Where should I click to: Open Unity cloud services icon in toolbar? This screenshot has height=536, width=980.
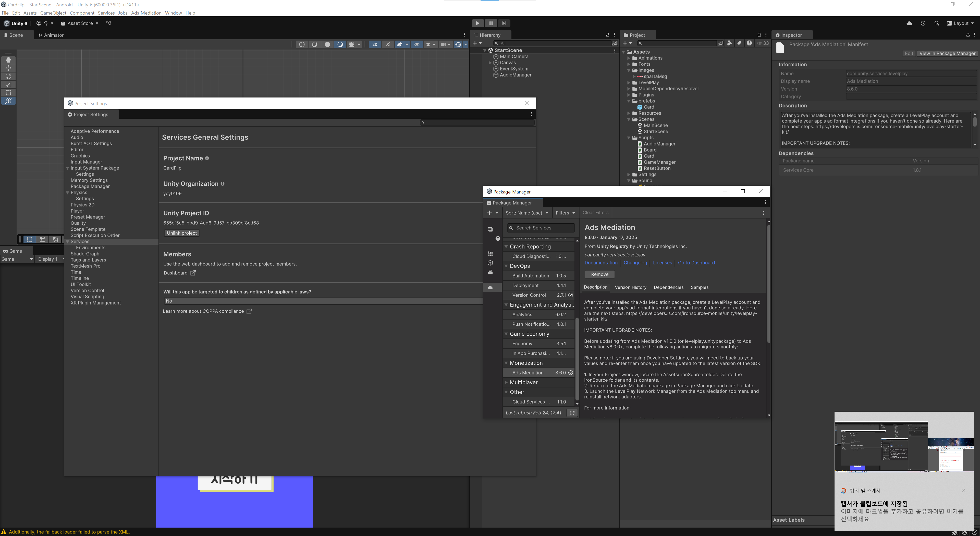909,23
